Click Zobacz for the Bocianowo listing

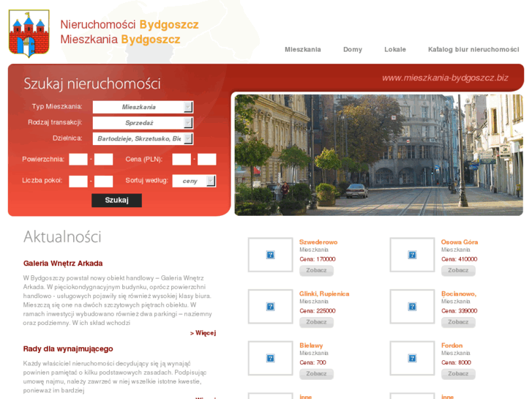tap(458, 322)
